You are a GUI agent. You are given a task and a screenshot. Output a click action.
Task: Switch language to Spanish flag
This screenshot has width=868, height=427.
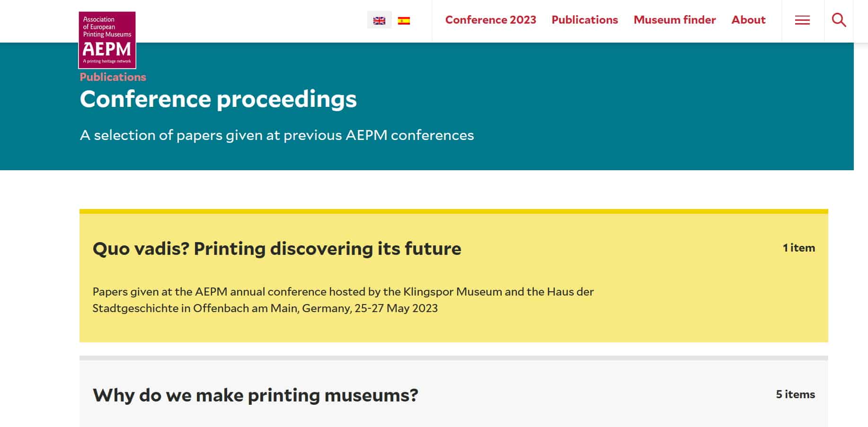404,20
